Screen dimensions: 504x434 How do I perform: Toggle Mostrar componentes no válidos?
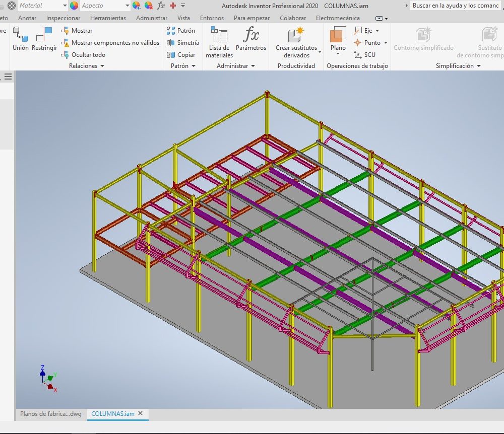pos(110,43)
